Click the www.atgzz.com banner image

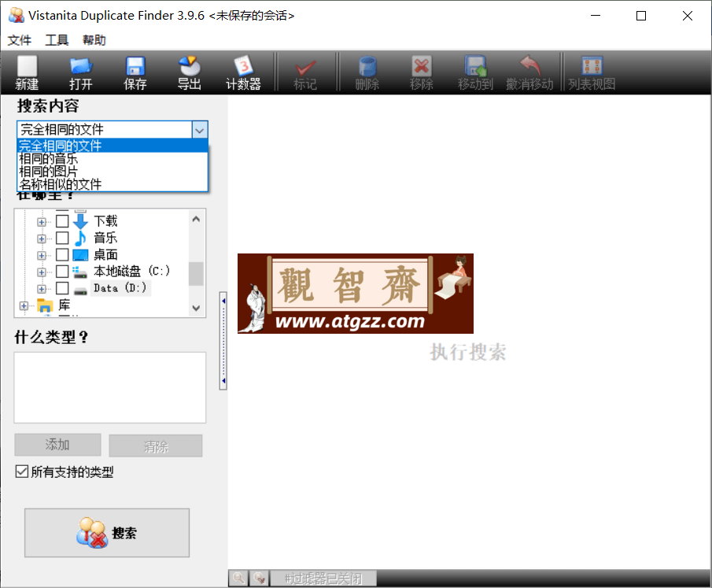click(355, 294)
